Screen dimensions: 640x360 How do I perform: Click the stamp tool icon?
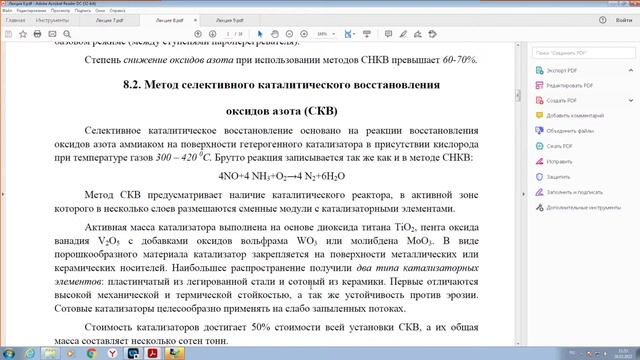(x=433, y=34)
